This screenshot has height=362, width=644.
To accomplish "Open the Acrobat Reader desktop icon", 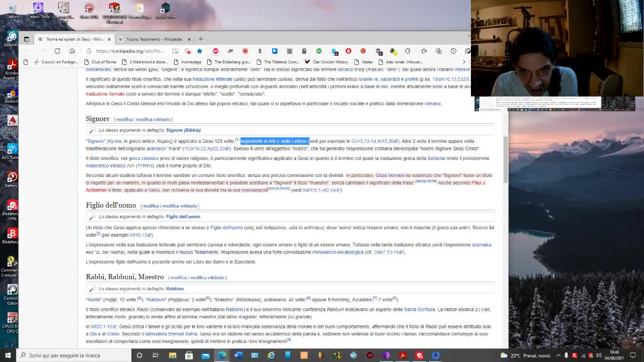I will click(x=12, y=69).
